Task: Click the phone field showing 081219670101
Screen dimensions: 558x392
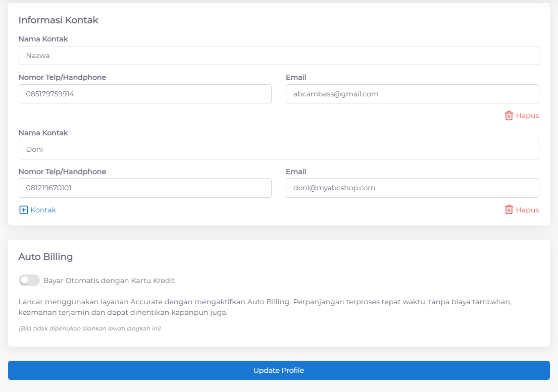Action: (145, 188)
